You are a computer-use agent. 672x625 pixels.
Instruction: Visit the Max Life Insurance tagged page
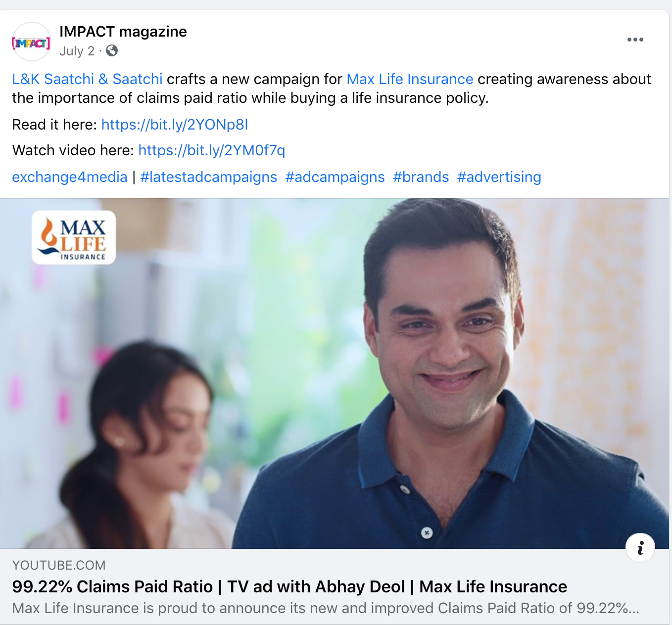coord(410,79)
